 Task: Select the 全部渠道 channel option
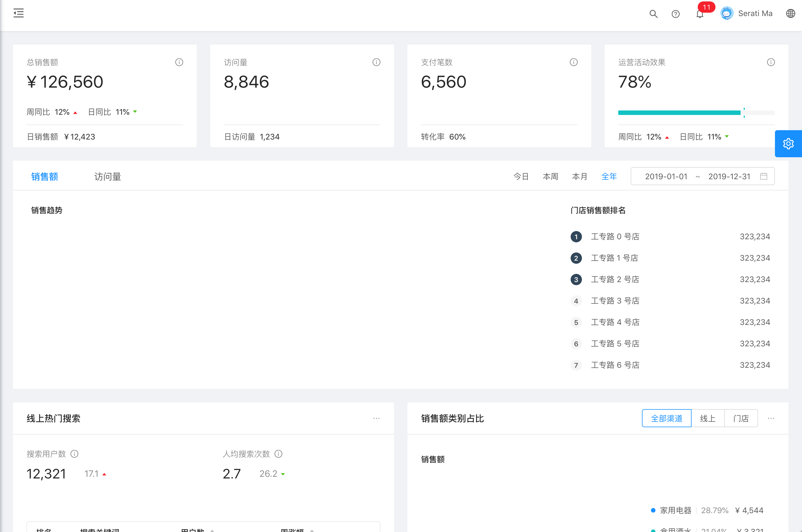pos(666,418)
